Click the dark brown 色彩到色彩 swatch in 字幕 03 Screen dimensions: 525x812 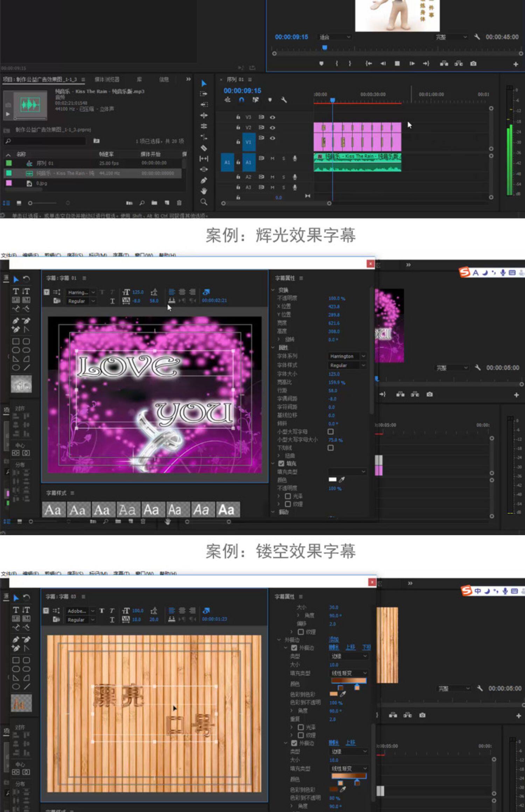coord(334,789)
